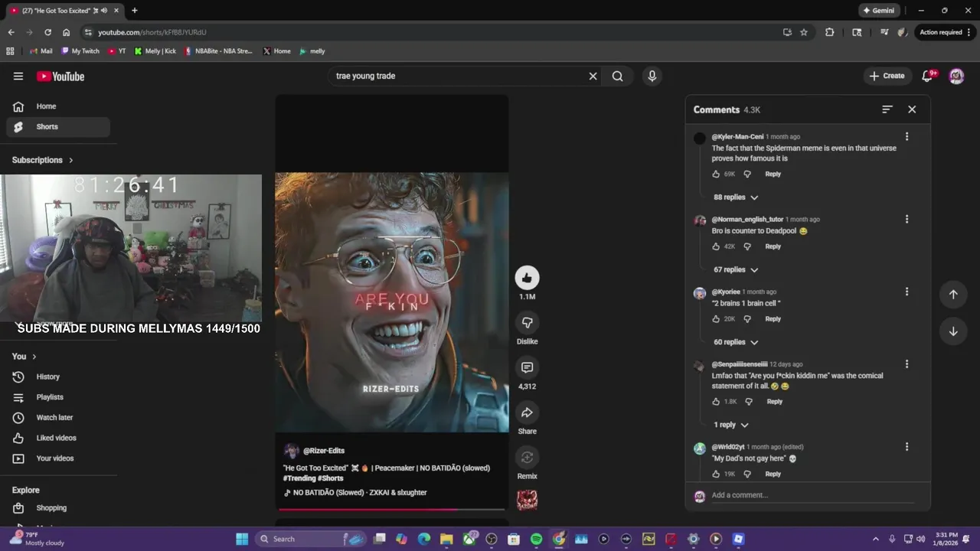Go to next Short with down arrow
The height and width of the screenshot is (551, 980).
pos(953,331)
